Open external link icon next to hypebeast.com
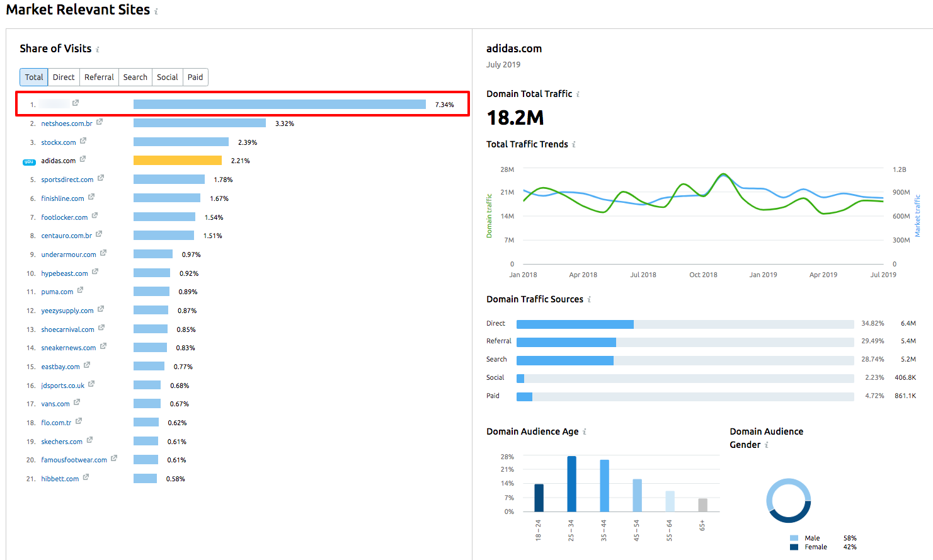This screenshot has width=933, height=560. pos(95,272)
